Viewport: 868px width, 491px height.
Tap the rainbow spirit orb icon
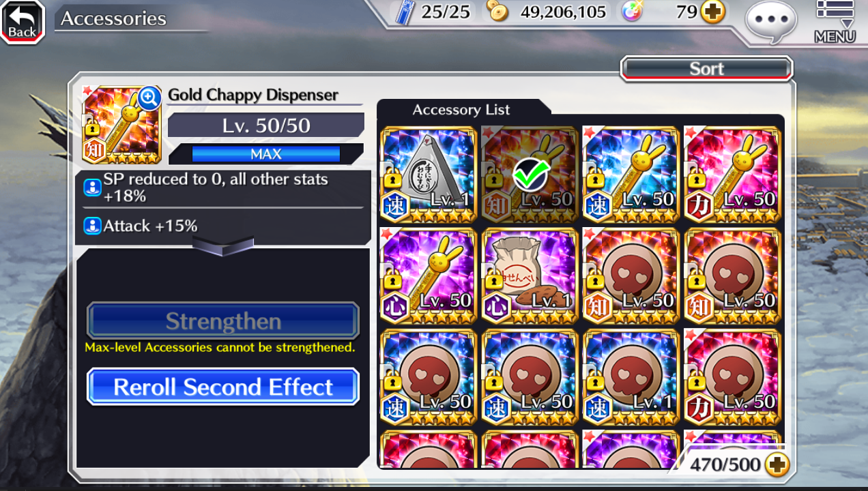(x=632, y=12)
